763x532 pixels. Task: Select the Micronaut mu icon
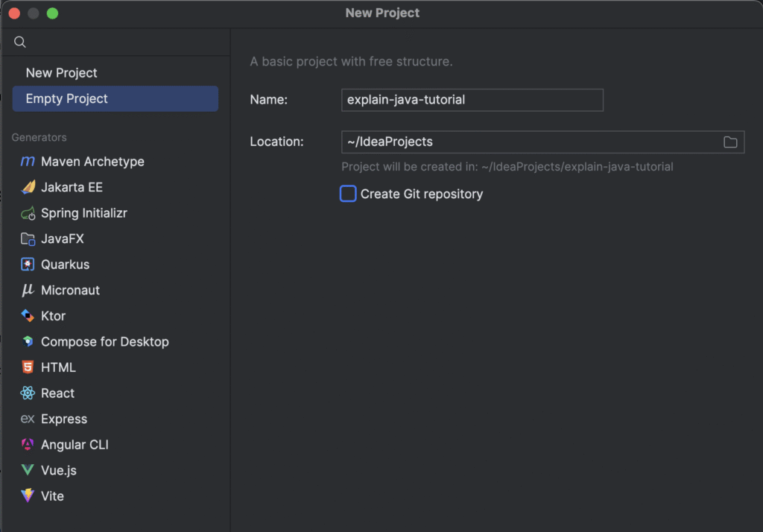click(x=28, y=291)
